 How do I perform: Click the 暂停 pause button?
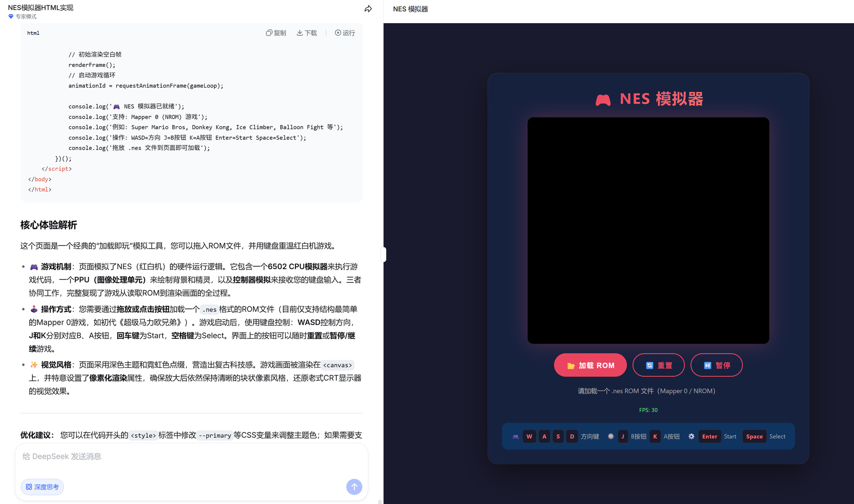(717, 365)
